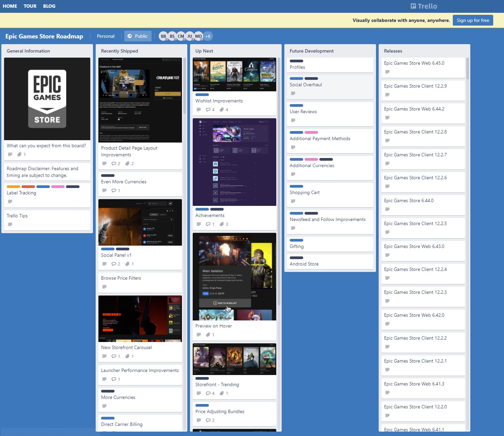Click attachment icon on Achievements card
Viewport: 504px width, 436px height.
click(x=222, y=224)
